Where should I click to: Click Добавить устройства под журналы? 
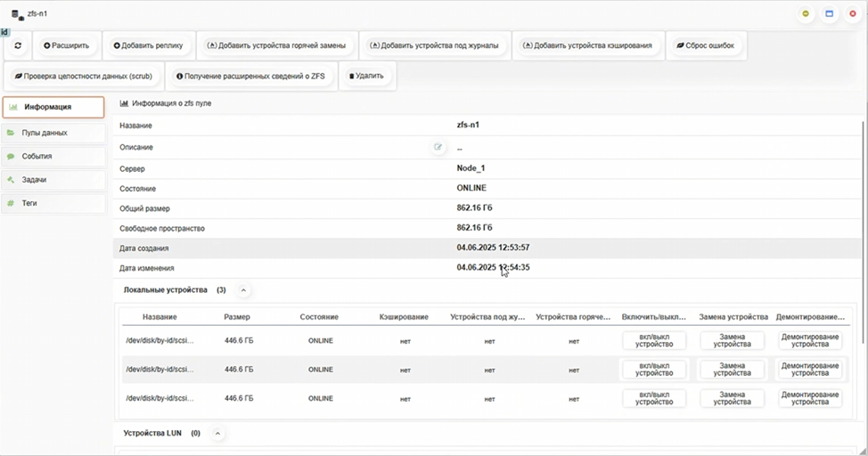pyautogui.click(x=435, y=45)
